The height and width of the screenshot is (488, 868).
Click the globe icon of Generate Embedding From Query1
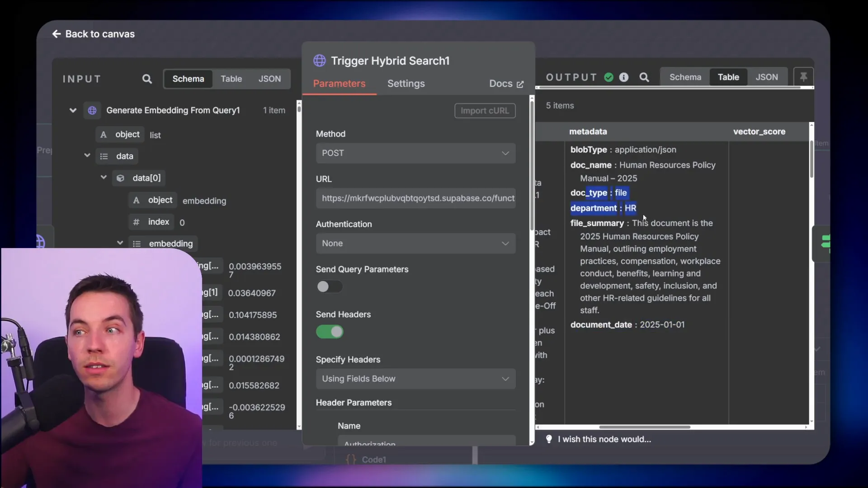pos(92,111)
